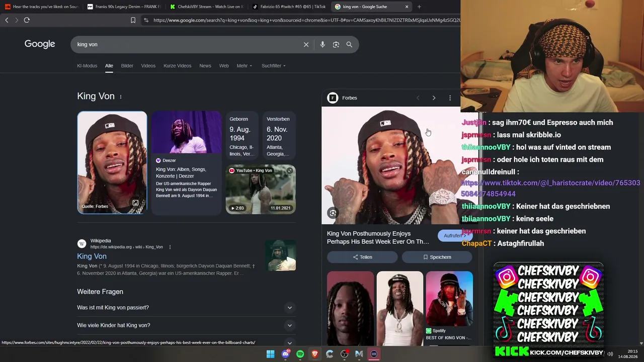Switch to Brave browser in the taskbar

click(x=315, y=354)
